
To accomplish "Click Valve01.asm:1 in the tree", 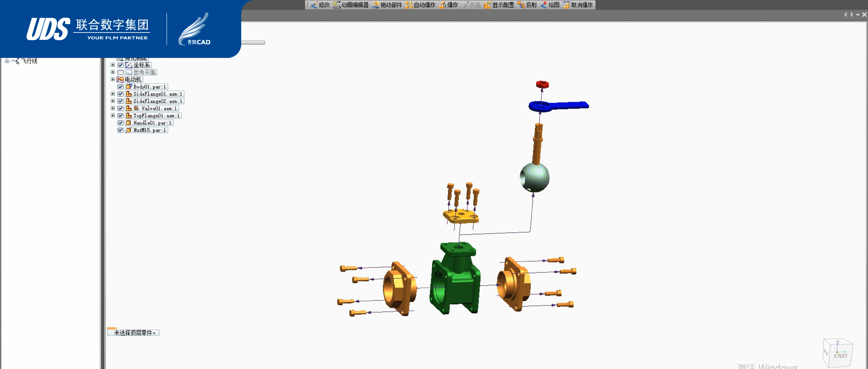I will [x=158, y=108].
